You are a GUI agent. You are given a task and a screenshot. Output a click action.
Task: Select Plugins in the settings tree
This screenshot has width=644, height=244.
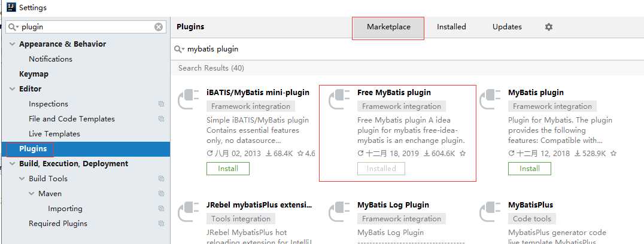click(86, 150)
